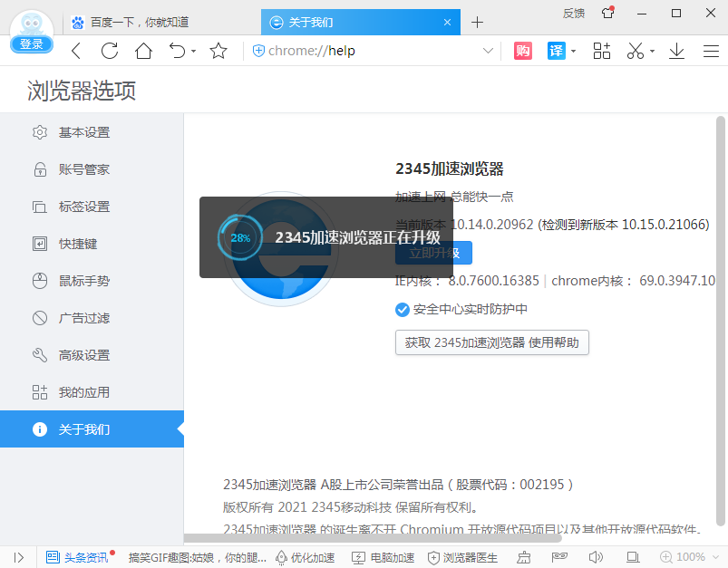The image size is (728, 568).
Task: Select 快捷键 in the sidebar
Action: [92, 244]
